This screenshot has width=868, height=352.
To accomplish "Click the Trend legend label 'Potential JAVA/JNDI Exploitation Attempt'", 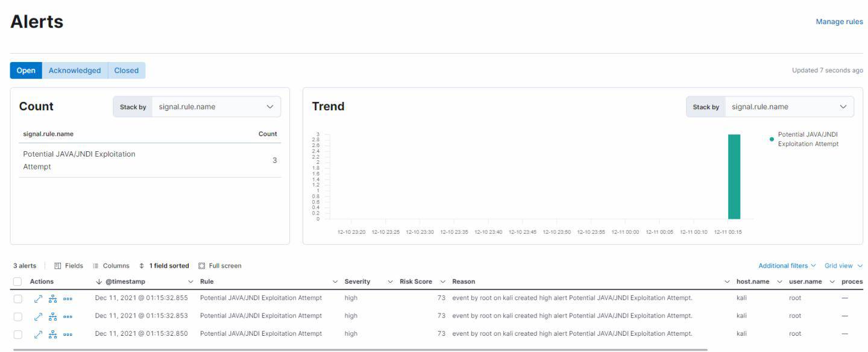I will [808, 139].
